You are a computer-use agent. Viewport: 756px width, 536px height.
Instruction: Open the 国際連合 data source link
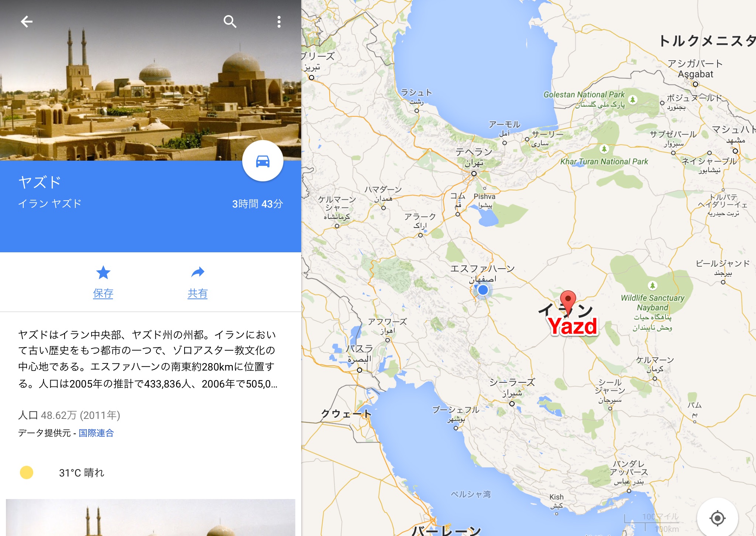pos(96,433)
